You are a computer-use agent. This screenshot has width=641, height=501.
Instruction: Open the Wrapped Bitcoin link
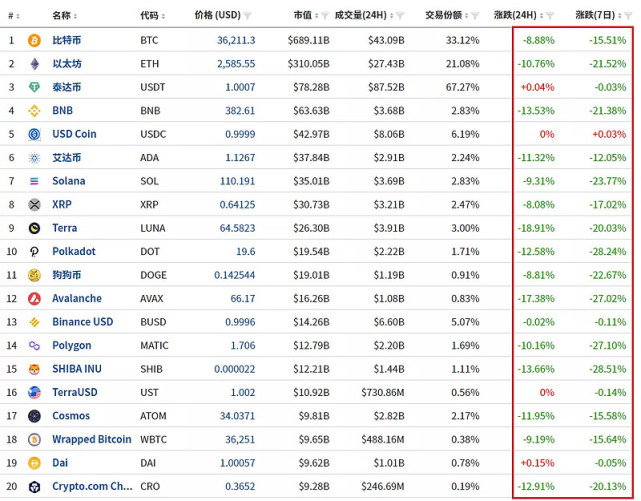click(x=92, y=440)
